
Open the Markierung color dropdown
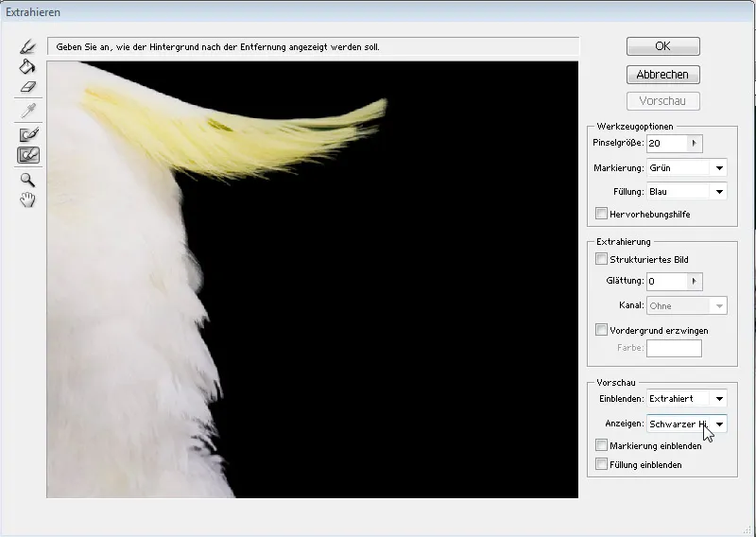pyautogui.click(x=719, y=168)
